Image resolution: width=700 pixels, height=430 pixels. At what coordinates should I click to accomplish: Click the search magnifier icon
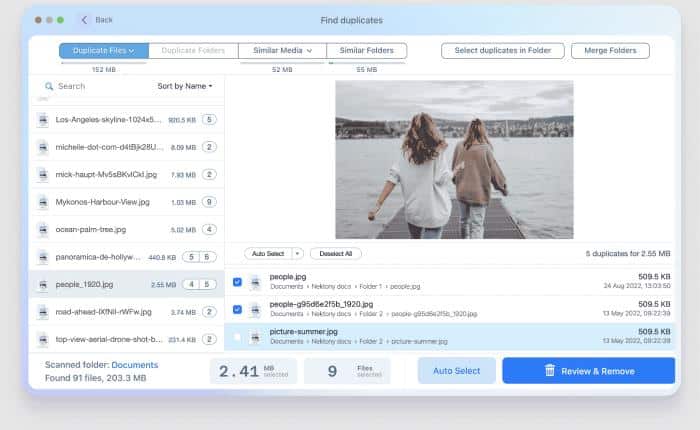coord(49,86)
